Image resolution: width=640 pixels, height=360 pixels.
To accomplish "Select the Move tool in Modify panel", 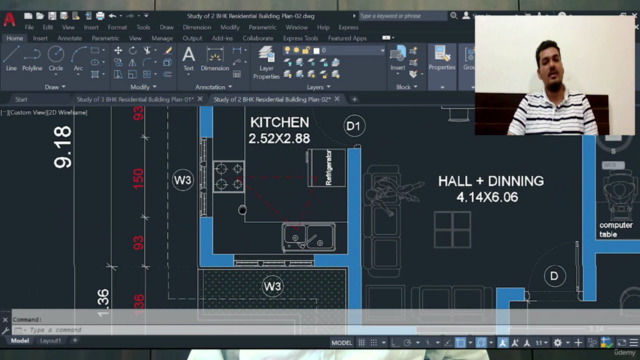I will 118,50.
